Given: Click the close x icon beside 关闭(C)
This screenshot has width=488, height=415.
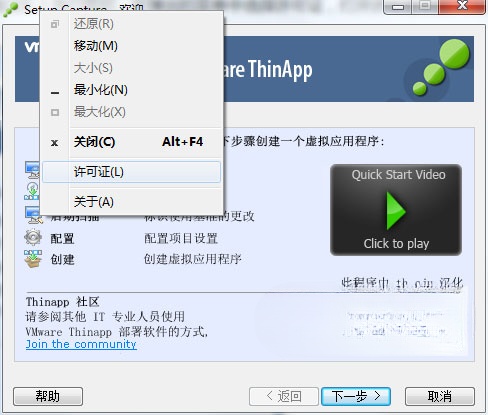Looking at the screenshot, I should tap(55, 143).
